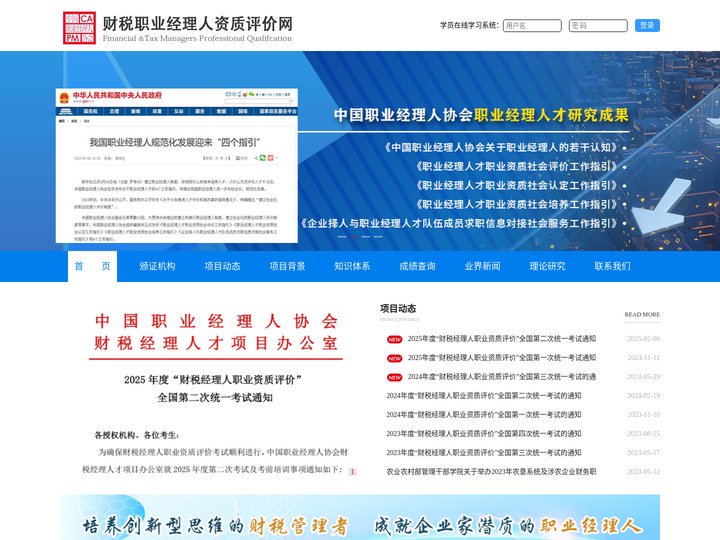This screenshot has width=720, height=540.
Task: Open 2024年度 全国第二次统一考试的通知 link
Action: point(484,395)
